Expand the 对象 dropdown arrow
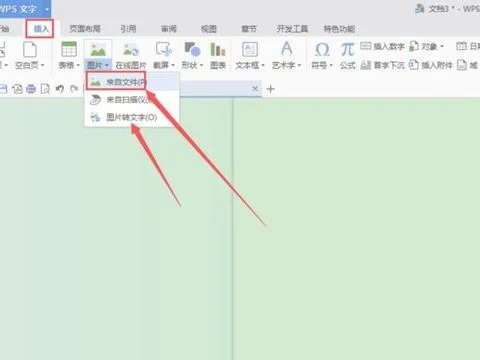This screenshot has height=360, width=480. tap(442, 46)
